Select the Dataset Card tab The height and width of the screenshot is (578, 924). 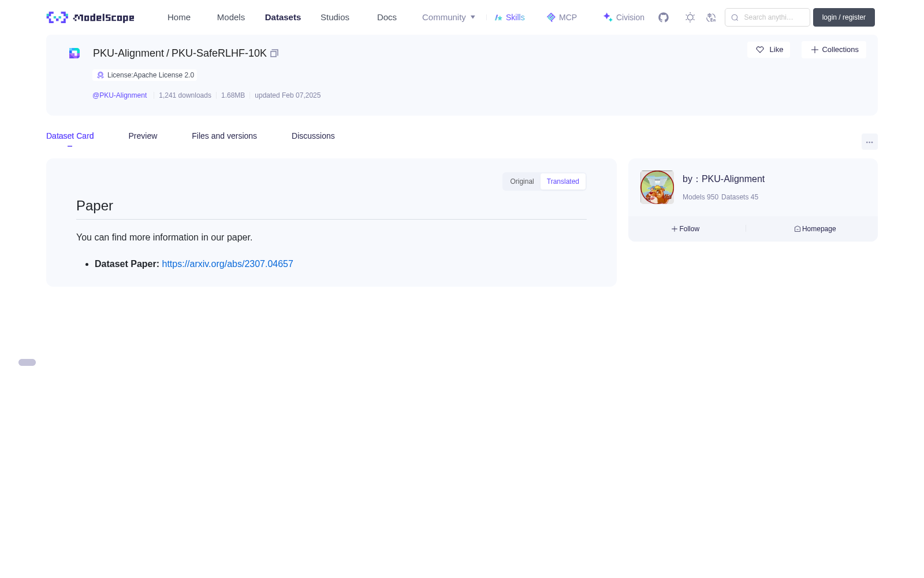(x=70, y=136)
